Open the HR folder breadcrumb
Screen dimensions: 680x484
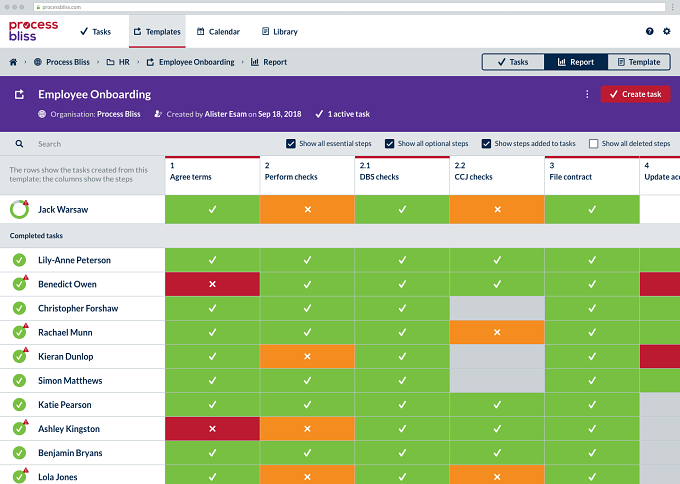click(118, 62)
